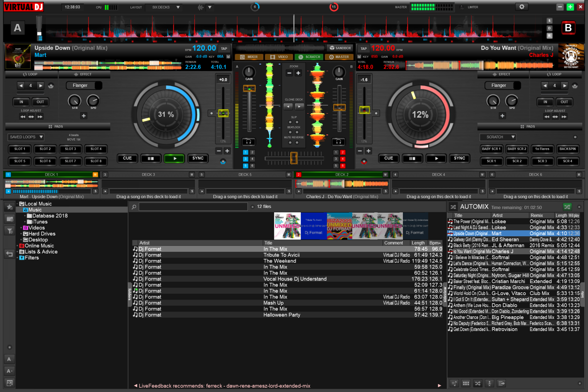The image size is (588, 392).
Task: Click the crossfader handle
Action: [x=294, y=158]
